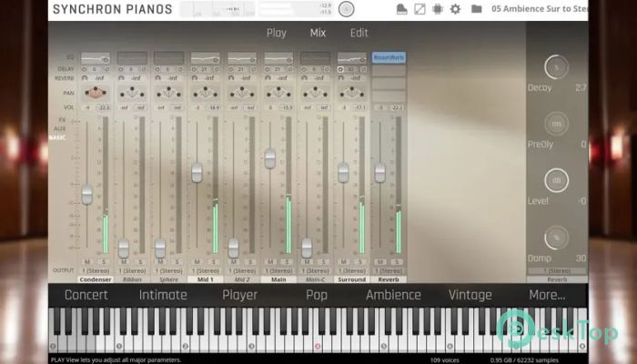Switch to the Edit tab

click(x=359, y=33)
